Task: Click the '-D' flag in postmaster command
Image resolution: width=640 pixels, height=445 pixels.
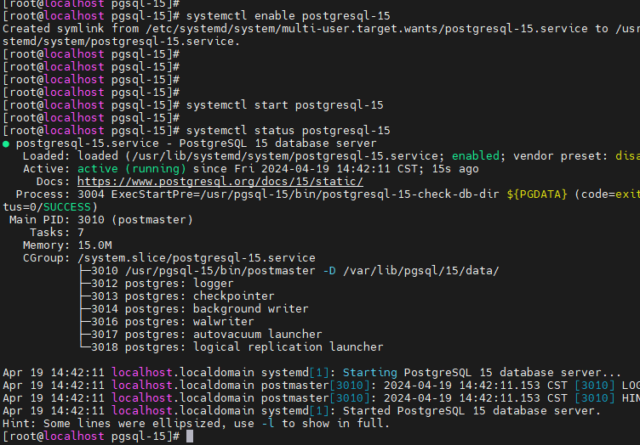Action: [329, 271]
